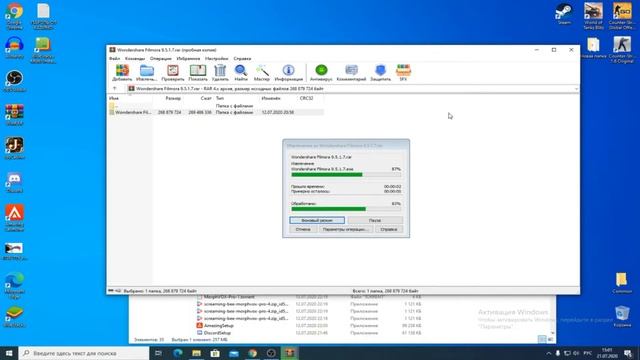Click the SFX toolbar icon
Viewport: 640px width, 360px height.
point(403,73)
